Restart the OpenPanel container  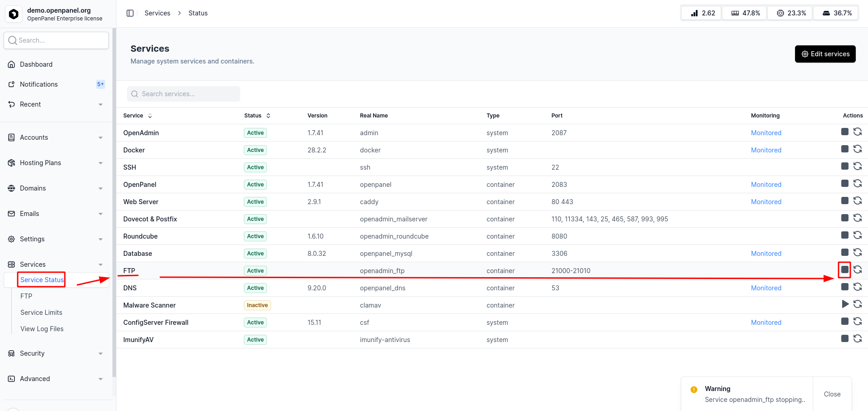[858, 183]
